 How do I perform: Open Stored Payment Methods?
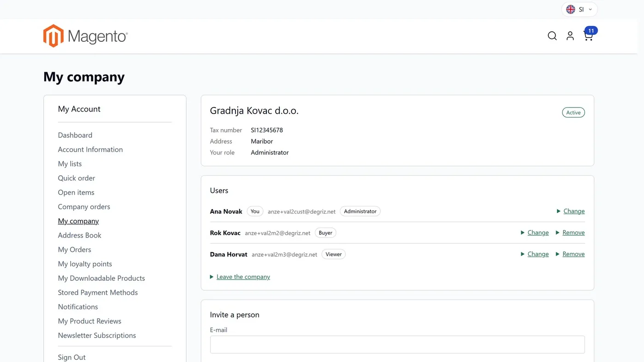(98, 292)
